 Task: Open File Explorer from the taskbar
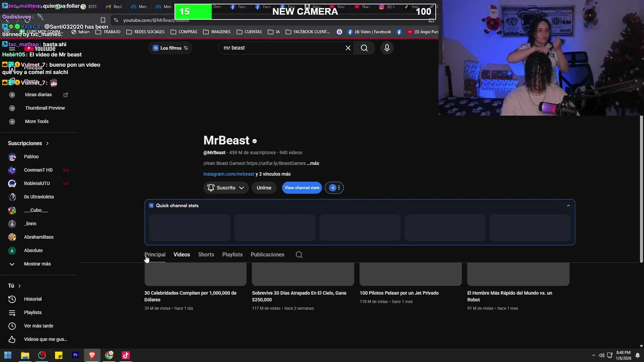[25, 355]
